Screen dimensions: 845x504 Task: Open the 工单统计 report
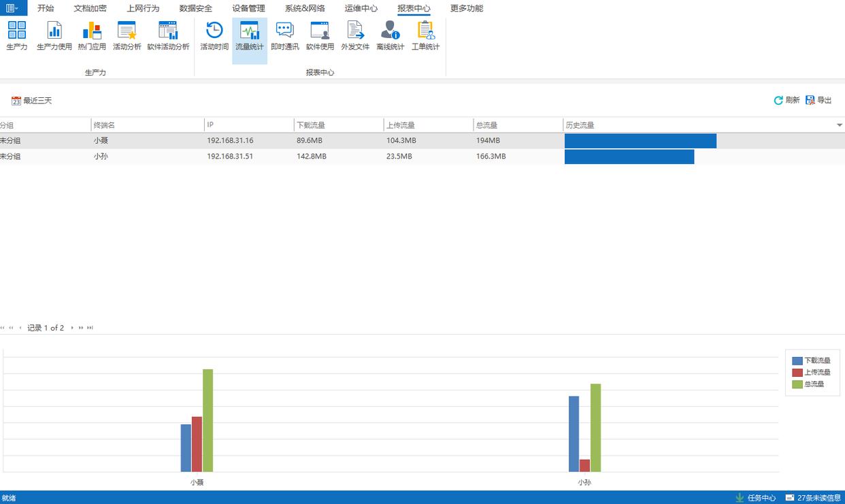(x=426, y=35)
